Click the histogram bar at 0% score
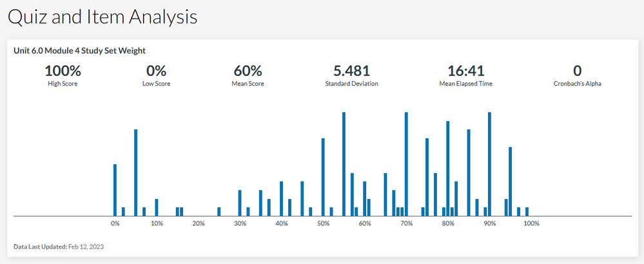This screenshot has width=644, height=264. [x=115, y=190]
